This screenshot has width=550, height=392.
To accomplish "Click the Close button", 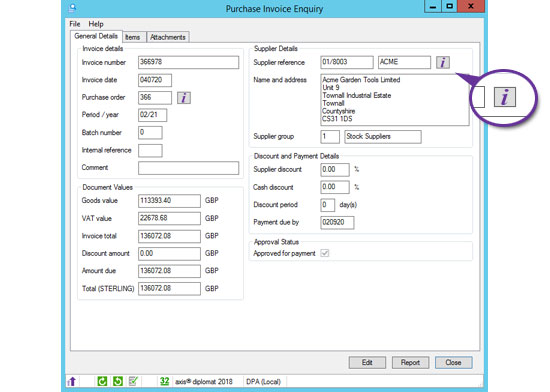I will [x=454, y=363].
